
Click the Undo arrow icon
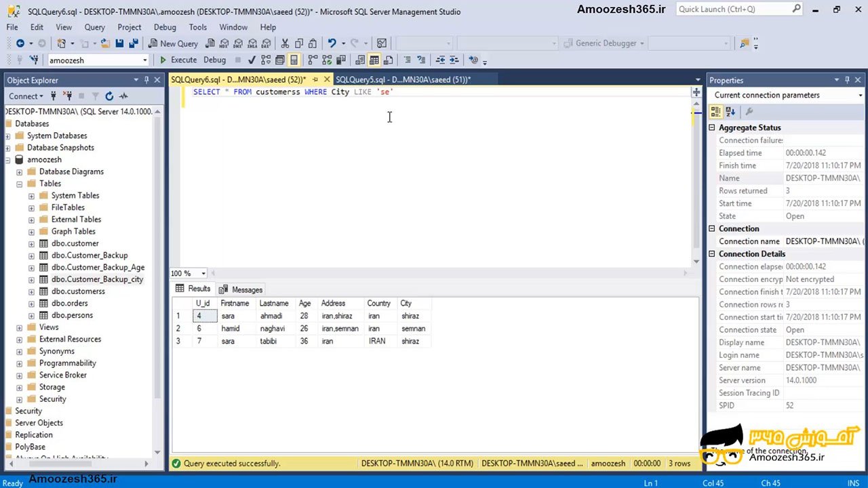click(x=332, y=43)
